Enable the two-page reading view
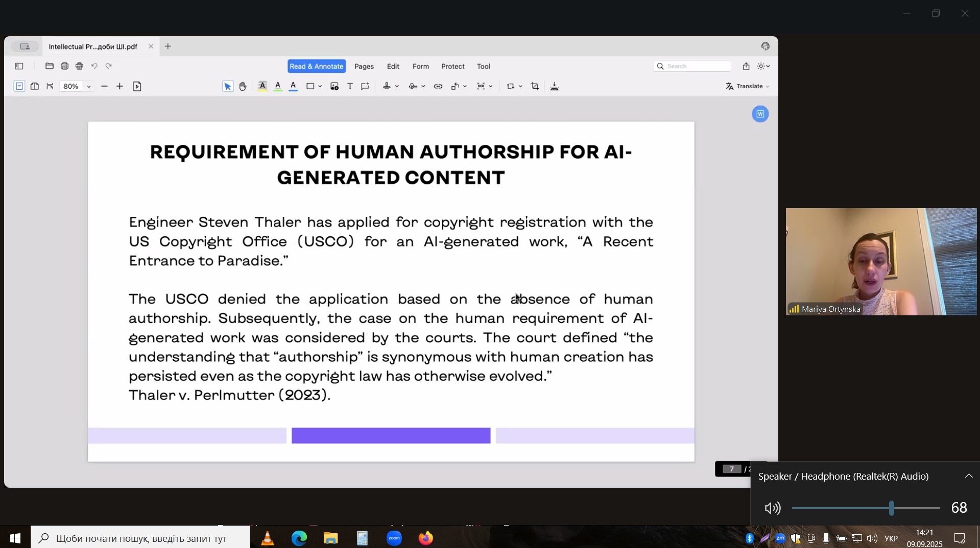980x548 pixels. pos(34,86)
